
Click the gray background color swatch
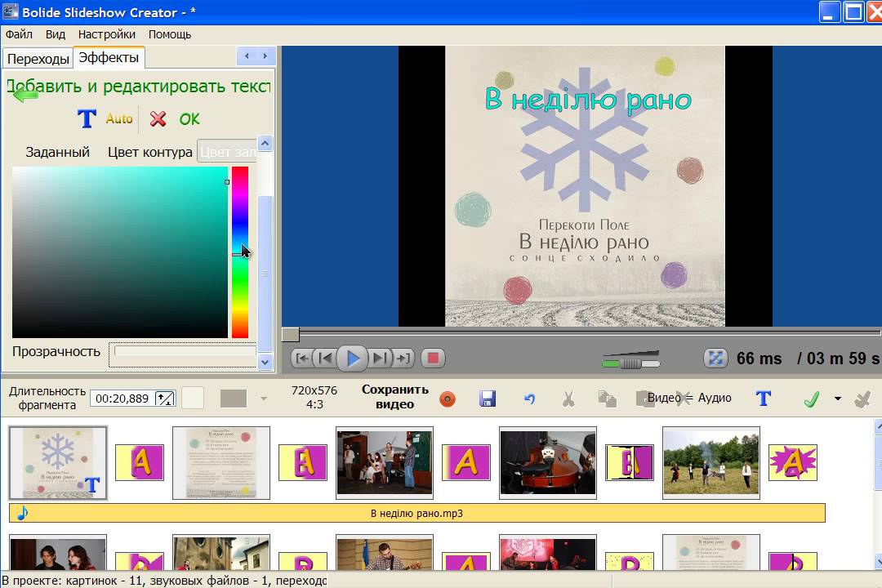coord(234,399)
